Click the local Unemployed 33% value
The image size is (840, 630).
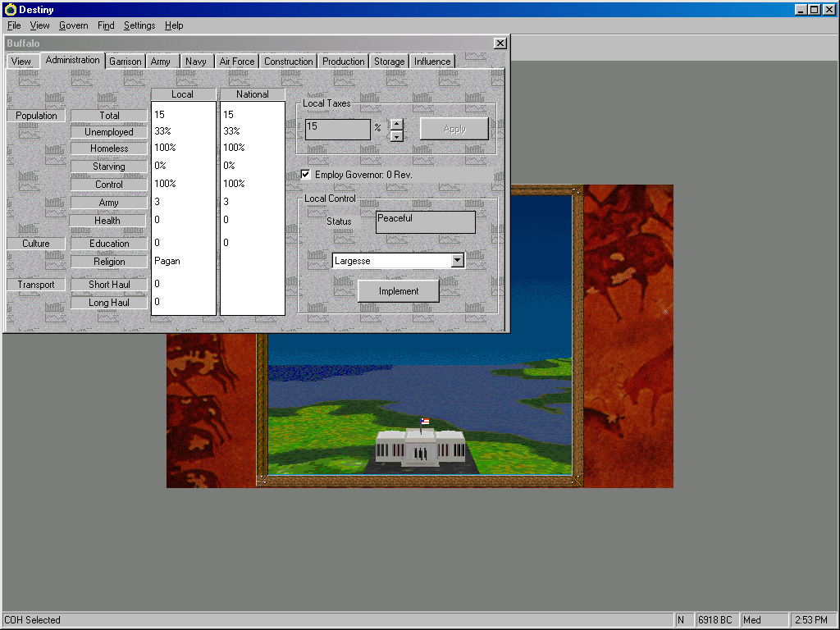[162, 130]
